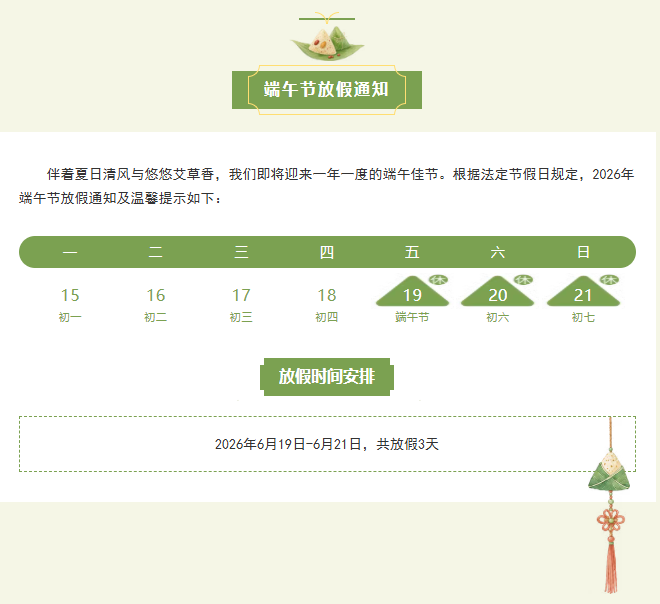The width and height of the screenshot is (660, 604).
Task: Click lunar label 初四
Action: pos(327,317)
